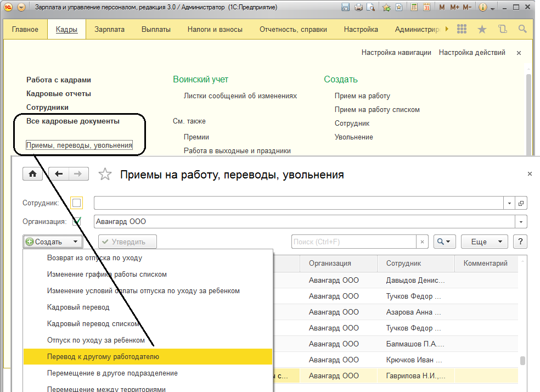Click into the Поиск (Ctrl+F) search field
Viewport: 540px width, 392px height.
pyautogui.click(x=354, y=242)
